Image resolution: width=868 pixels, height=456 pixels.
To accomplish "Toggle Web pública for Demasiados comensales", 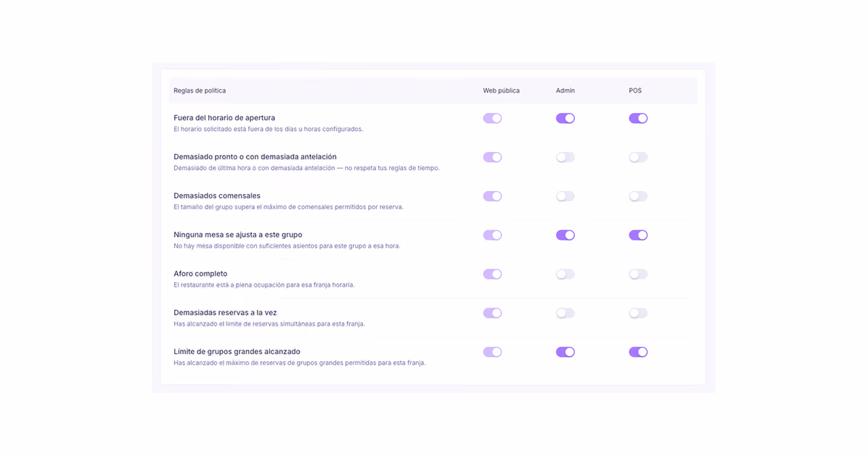I will [x=493, y=196].
